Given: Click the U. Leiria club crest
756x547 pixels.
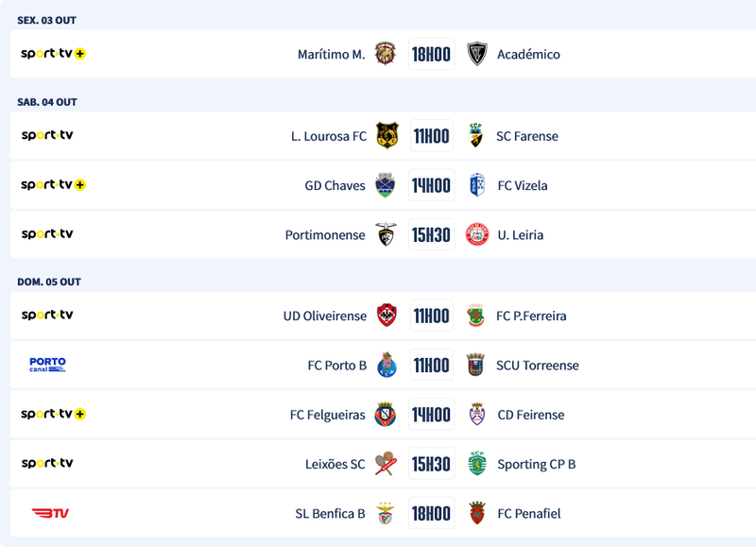Looking at the screenshot, I should click(477, 235).
